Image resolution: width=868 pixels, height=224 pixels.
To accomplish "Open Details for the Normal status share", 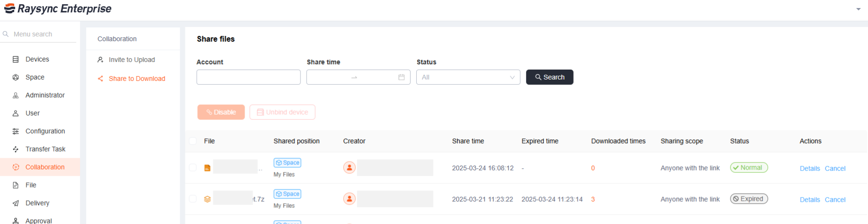I will point(810,169).
